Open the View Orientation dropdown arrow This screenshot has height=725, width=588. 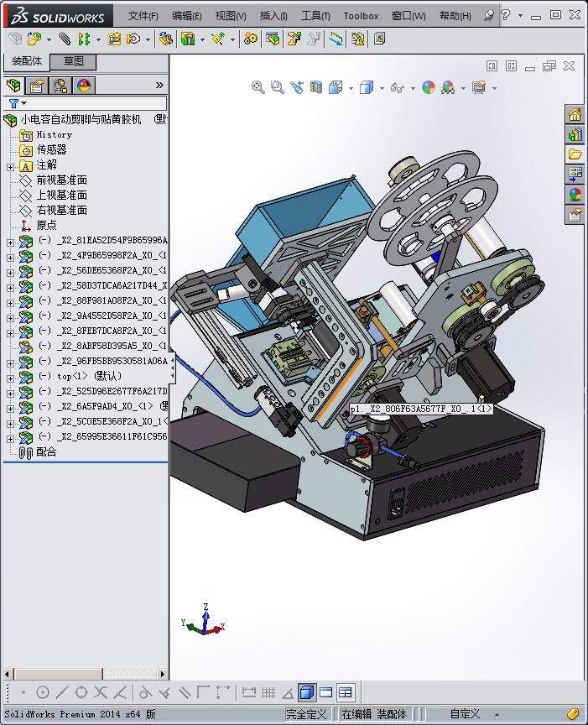pyautogui.click(x=351, y=88)
